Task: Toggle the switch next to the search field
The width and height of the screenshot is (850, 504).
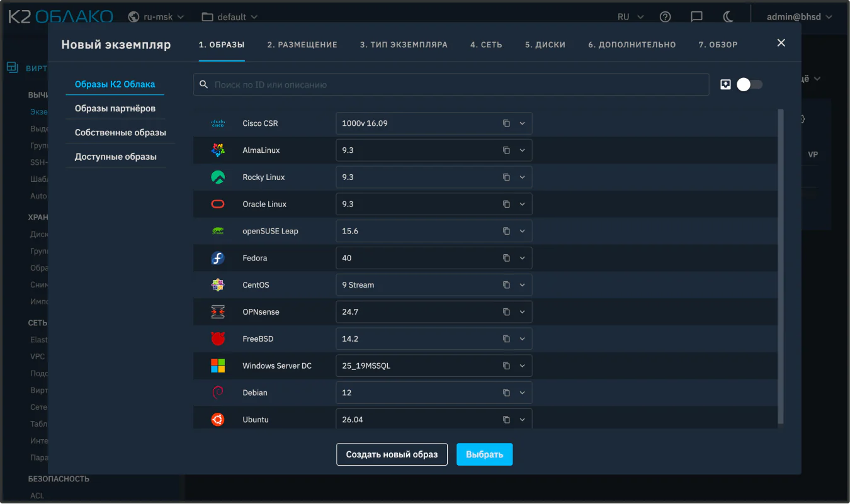Action: pos(749,84)
